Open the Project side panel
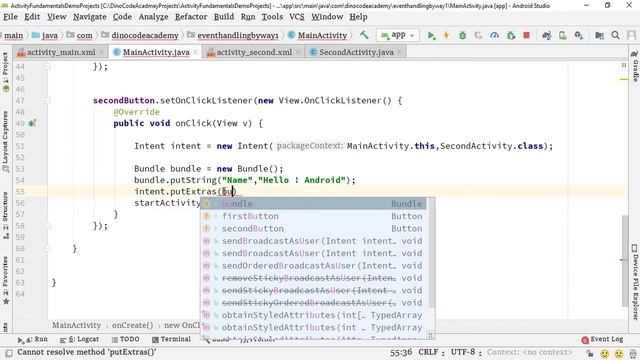The height and width of the screenshot is (360, 640). [x=5, y=73]
